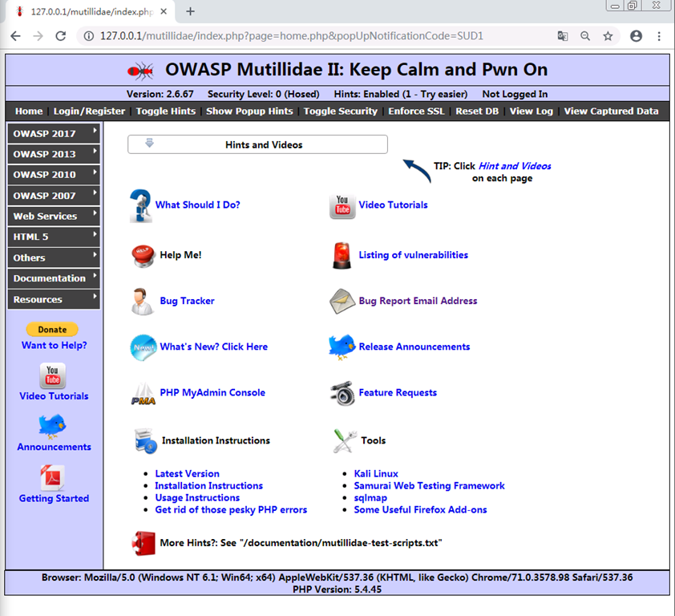Click Reset DB in top menu
Image resolution: width=675 pixels, height=616 pixels.
pos(477,111)
